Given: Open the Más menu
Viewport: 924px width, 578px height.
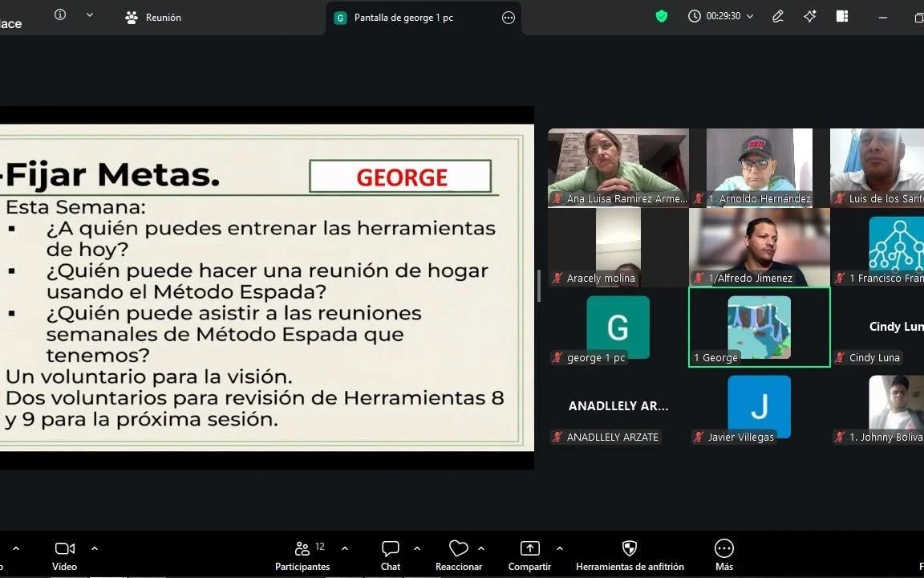Looking at the screenshot, I should click(724, 556).
